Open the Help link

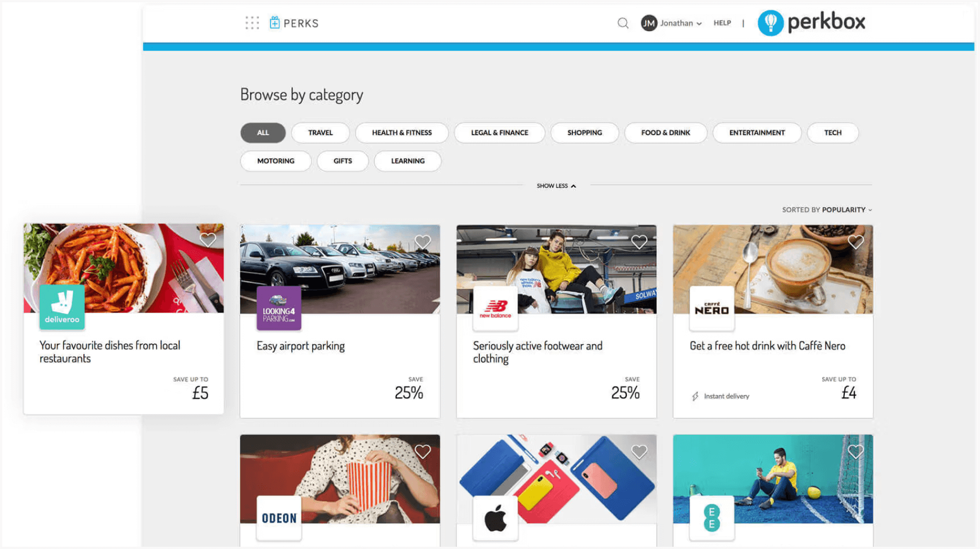pos(722,23)
